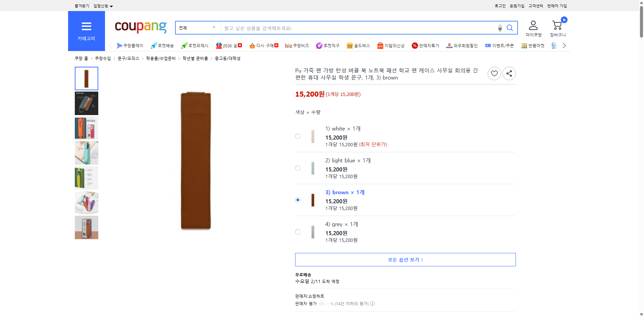This screenshot has height=317, width=644.
Task: Open the share dialog icon
Action: tap(509, 73)
